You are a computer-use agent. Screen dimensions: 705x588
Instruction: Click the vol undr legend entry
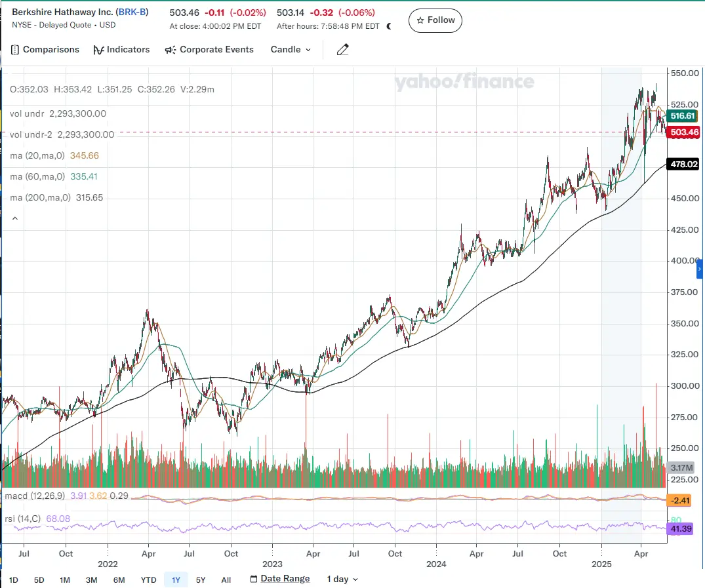point(58,114)
